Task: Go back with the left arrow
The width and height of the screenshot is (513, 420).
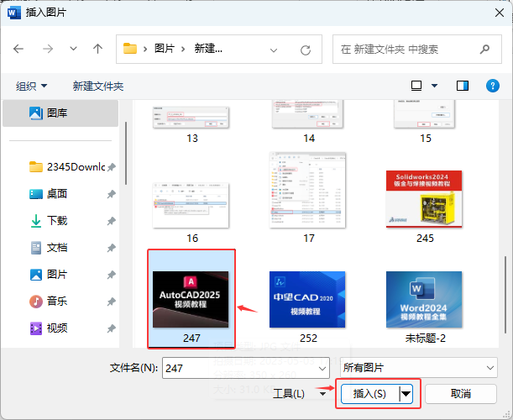Action: [18, 49]
